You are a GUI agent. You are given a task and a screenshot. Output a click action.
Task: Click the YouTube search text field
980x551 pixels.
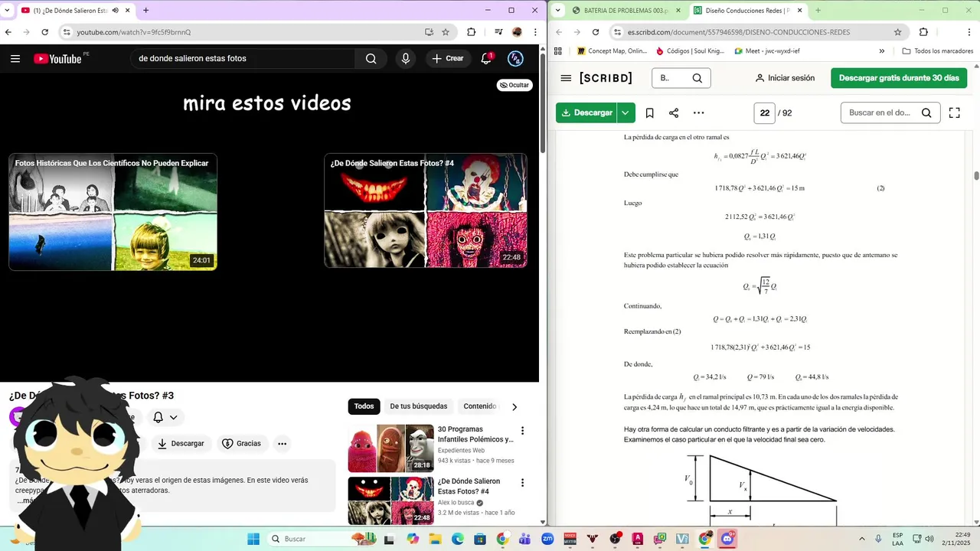point(242,58)
